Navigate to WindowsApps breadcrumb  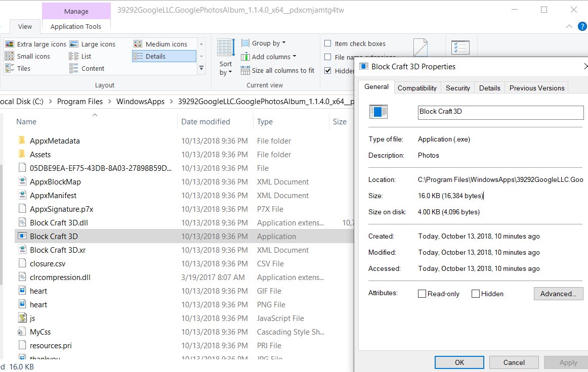[140, 102]
